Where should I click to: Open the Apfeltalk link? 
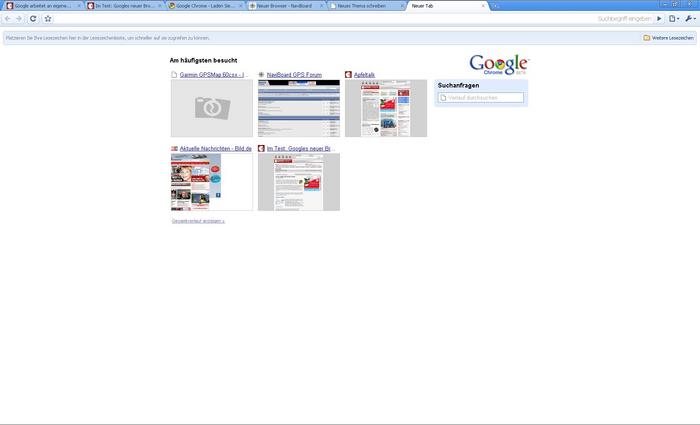point(364,75)
